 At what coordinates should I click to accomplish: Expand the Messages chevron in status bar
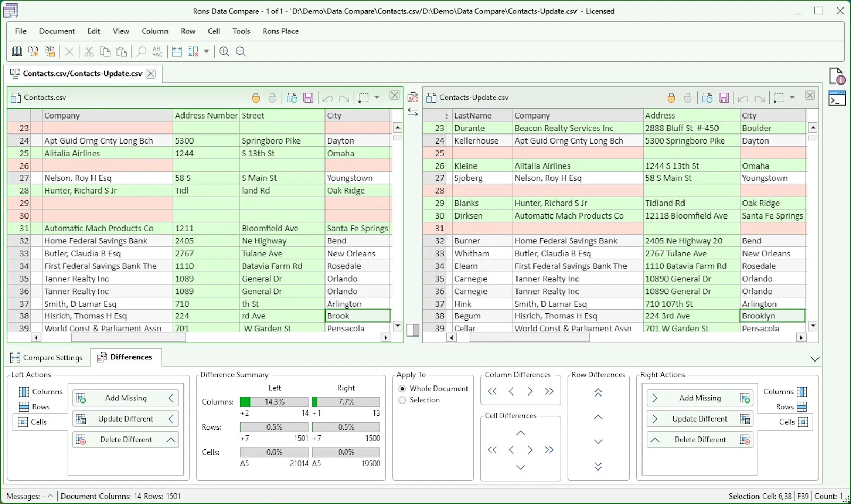[51, 496]
